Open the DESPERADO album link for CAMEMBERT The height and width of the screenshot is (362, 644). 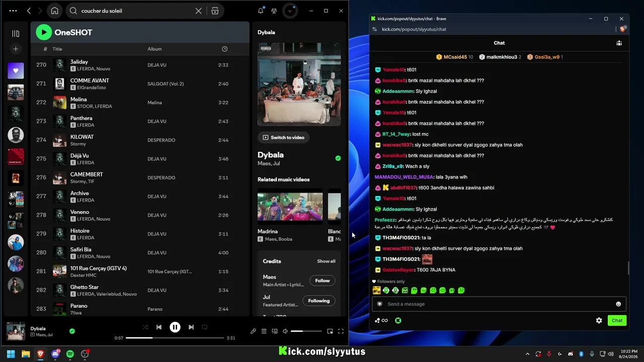pos(161,177)
